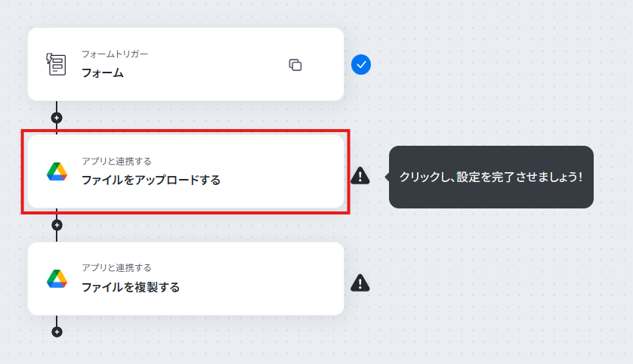Add a step below the フォーム trigger

[57, 118]
